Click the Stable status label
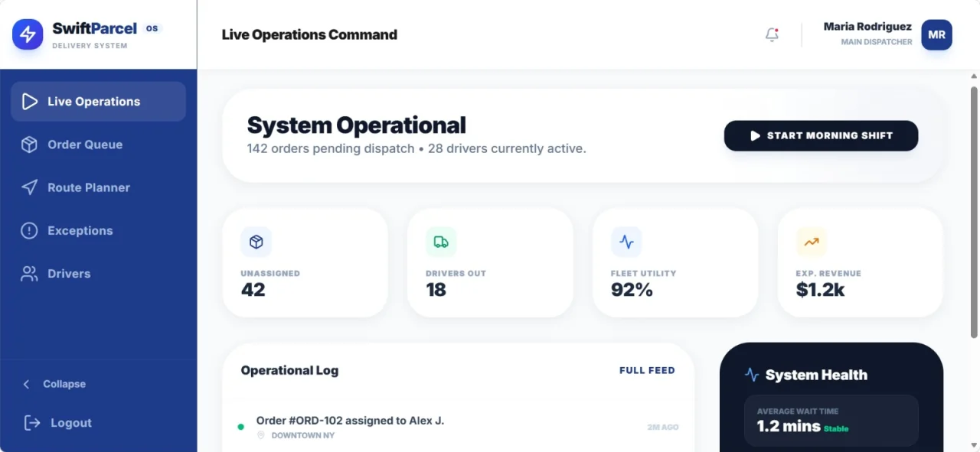This screenshot has height=452, width=980. click(x=836, y=429)
